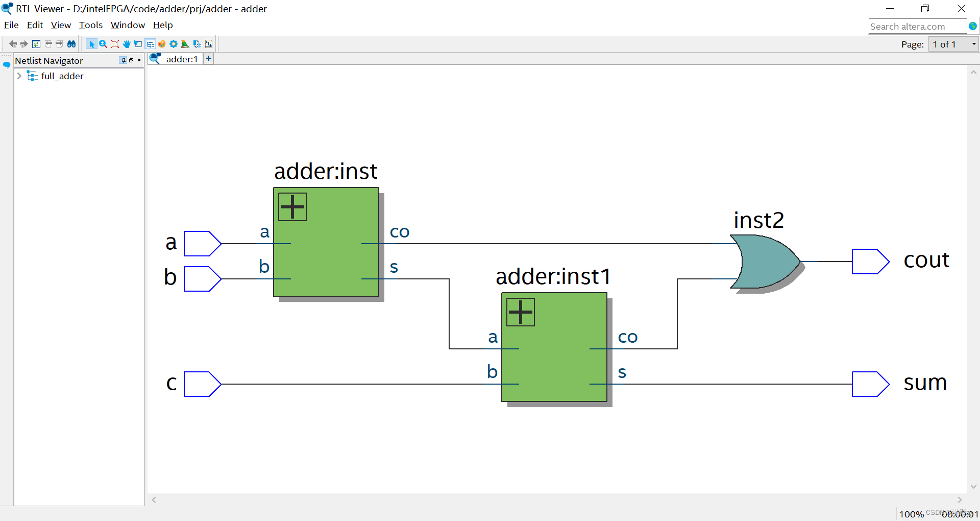Viewport: 980px width, 521px height.
Task: Float the Netlist Navigator panel
Action: tap(131, 60)
